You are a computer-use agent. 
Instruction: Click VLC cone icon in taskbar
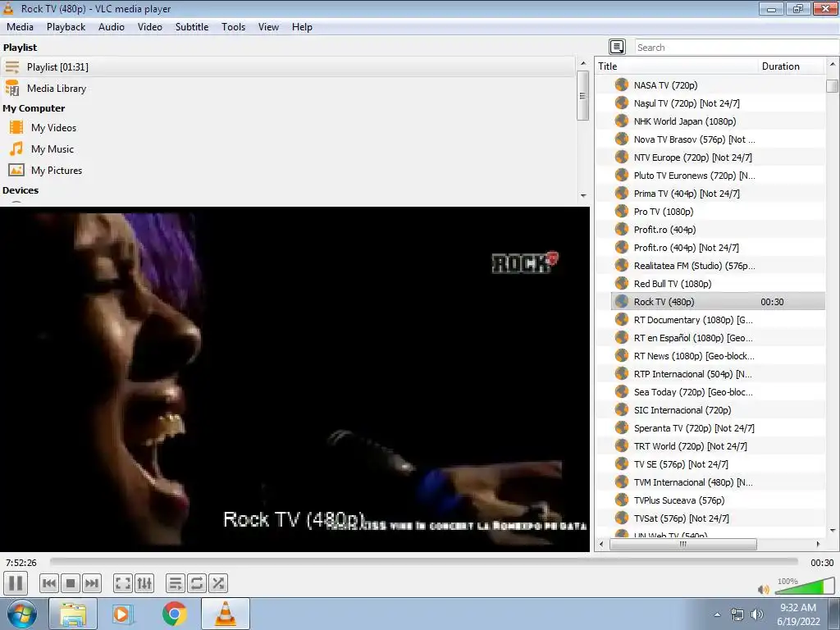226,614
